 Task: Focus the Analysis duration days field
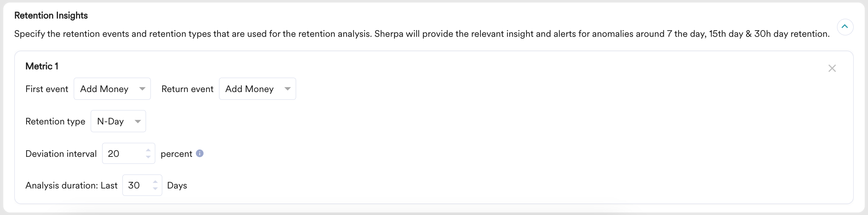point(136,185)
